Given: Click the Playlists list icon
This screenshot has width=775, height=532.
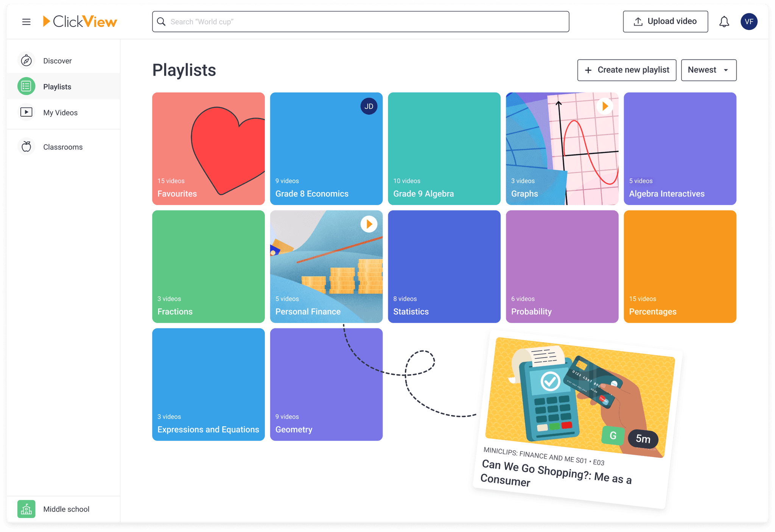Looking at the screenshot, I should (x=26, y=86).
